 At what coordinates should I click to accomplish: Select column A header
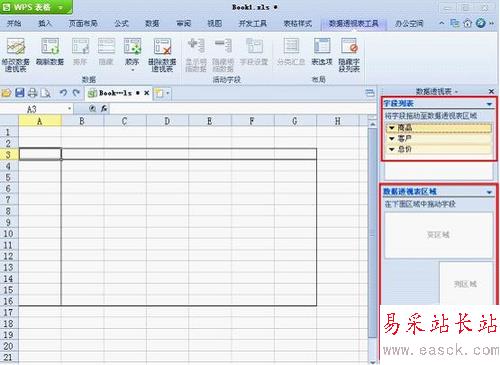(40, 121)
